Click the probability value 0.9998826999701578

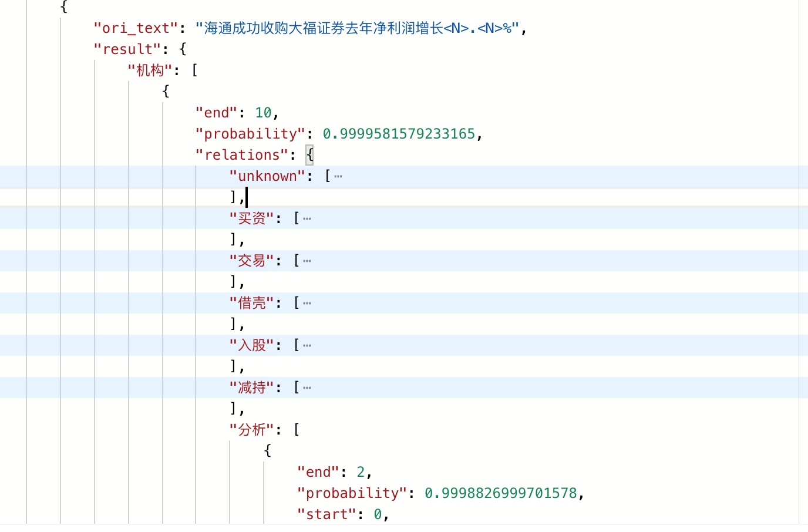click(501, 493)
